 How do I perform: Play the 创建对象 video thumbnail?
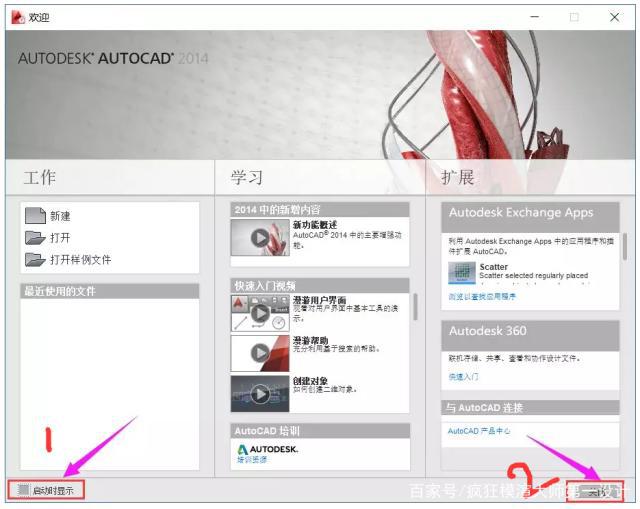pos(260,393)
